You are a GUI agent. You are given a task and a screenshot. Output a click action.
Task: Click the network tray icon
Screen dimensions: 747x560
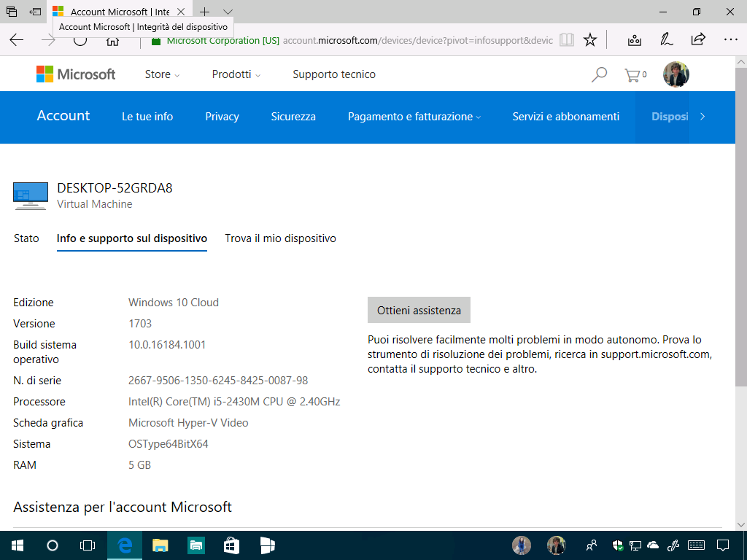(x=635, y=545)
